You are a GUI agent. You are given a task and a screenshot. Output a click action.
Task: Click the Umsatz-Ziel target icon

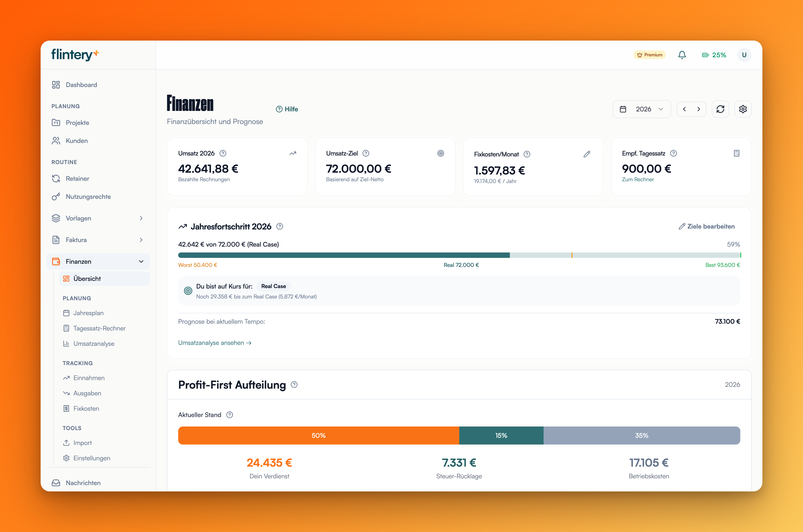(441, 153)
